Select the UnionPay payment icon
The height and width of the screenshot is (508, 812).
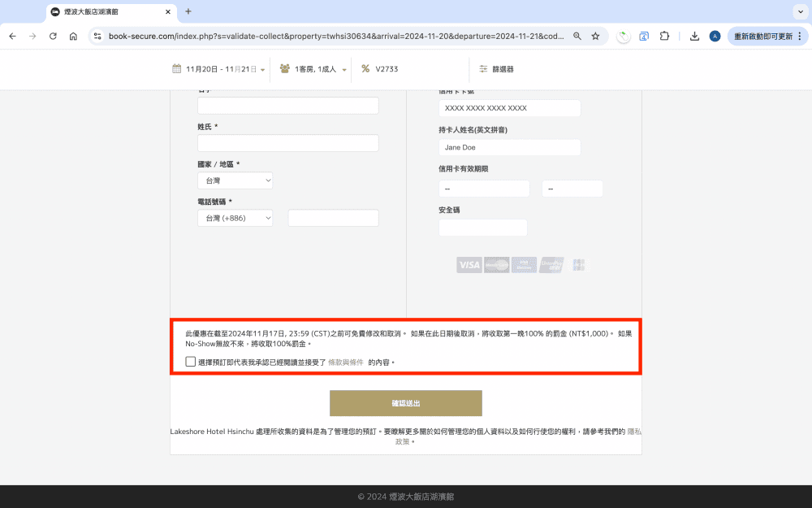pos(551,264)
